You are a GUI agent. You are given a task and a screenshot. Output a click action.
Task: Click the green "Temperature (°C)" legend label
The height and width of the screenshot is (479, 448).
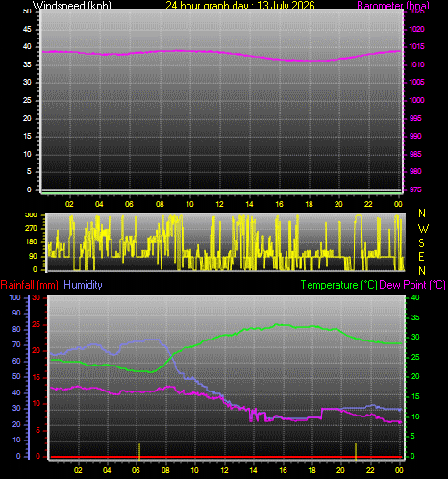pyautogui.click(x=339, y=285)
